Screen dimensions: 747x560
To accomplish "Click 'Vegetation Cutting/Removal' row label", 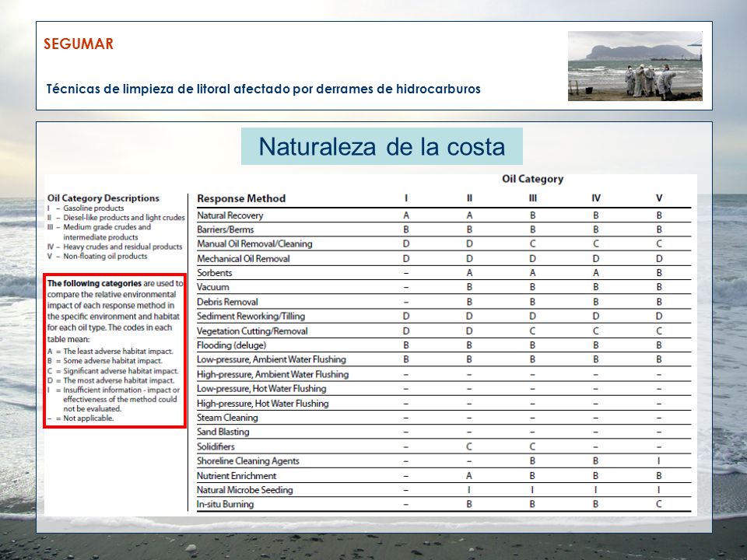I will point(252,331).
